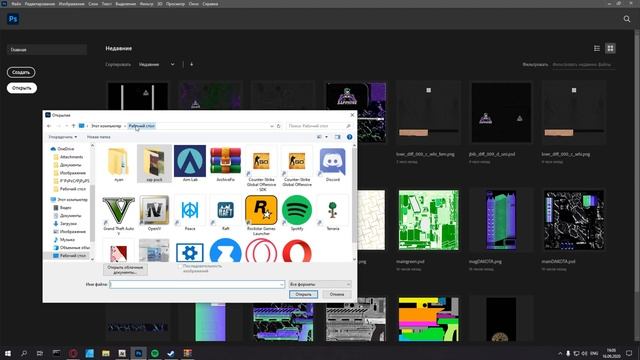This screenshot has height=360, width=640.
Task: Toggle the preview pane icon in dialog
Action: click(x=338, y=137)
